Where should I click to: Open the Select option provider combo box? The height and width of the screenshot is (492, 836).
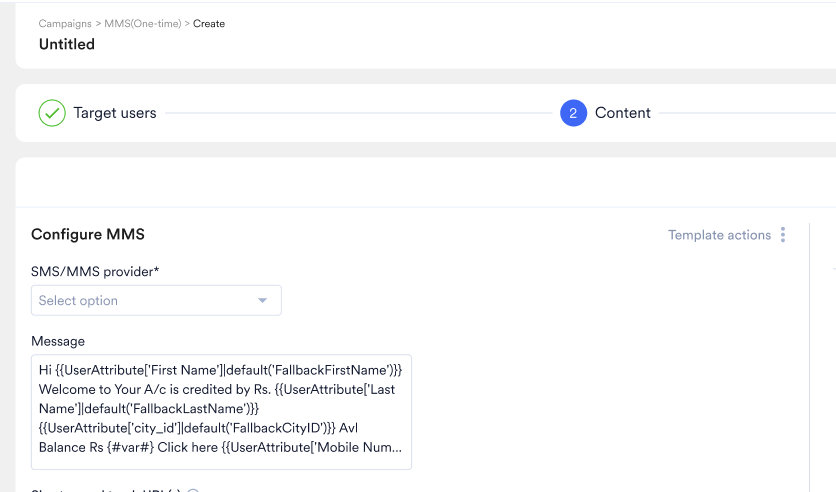(x=156, y=301)
